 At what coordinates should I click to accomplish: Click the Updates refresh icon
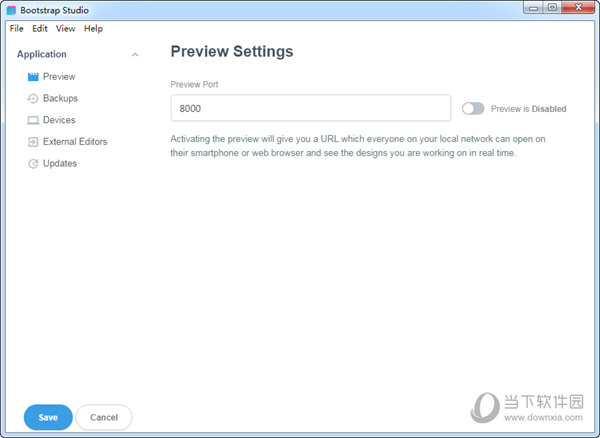[x=33, y=164]
